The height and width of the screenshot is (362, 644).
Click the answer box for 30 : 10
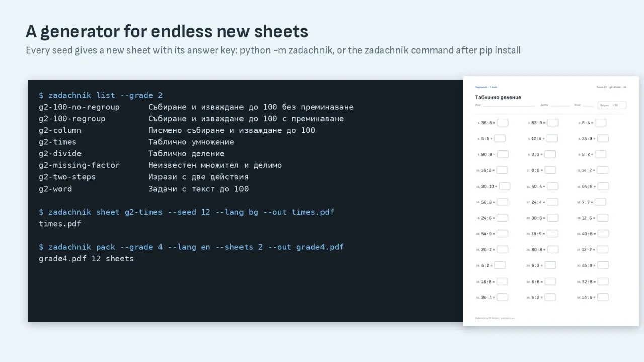point(505,186)
